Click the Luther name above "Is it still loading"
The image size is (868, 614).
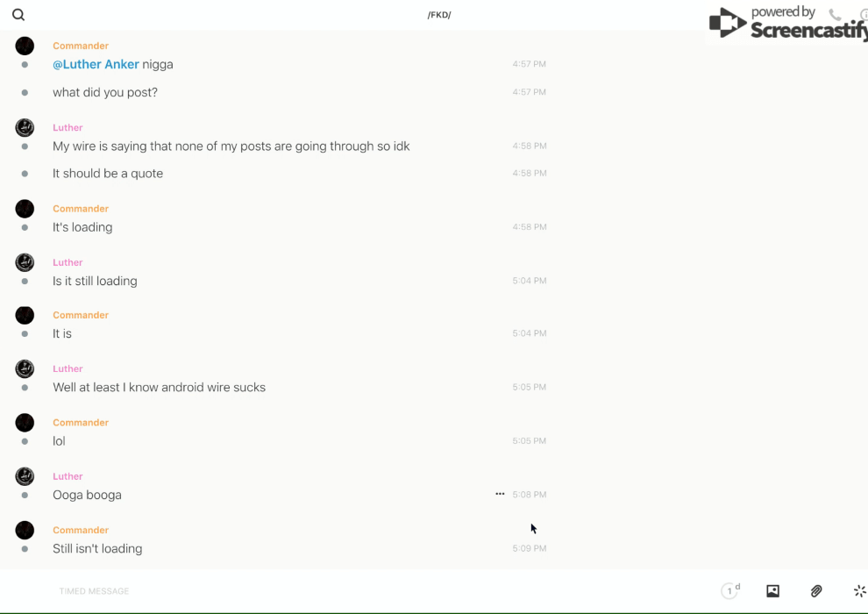coord(68,262)
